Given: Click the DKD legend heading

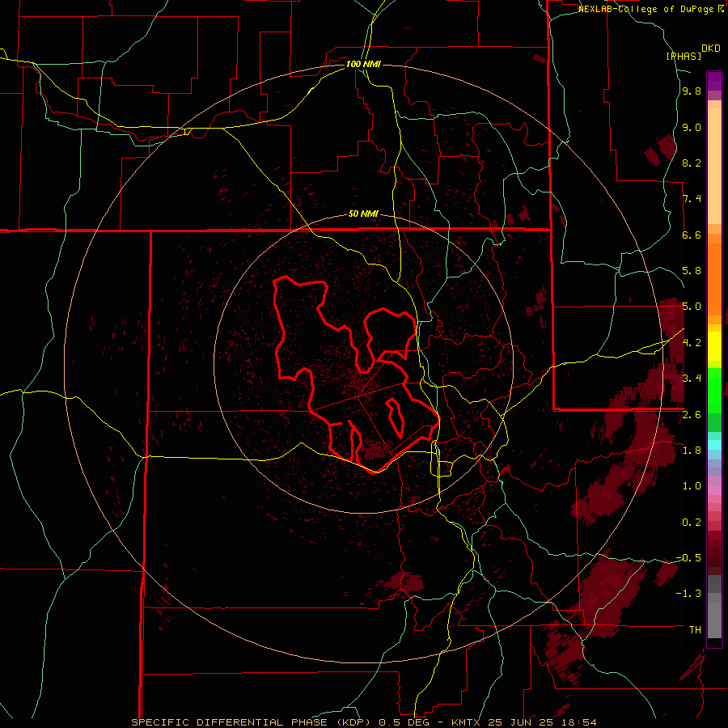Looking at the screenshot, I should click(x=711, y=49).
